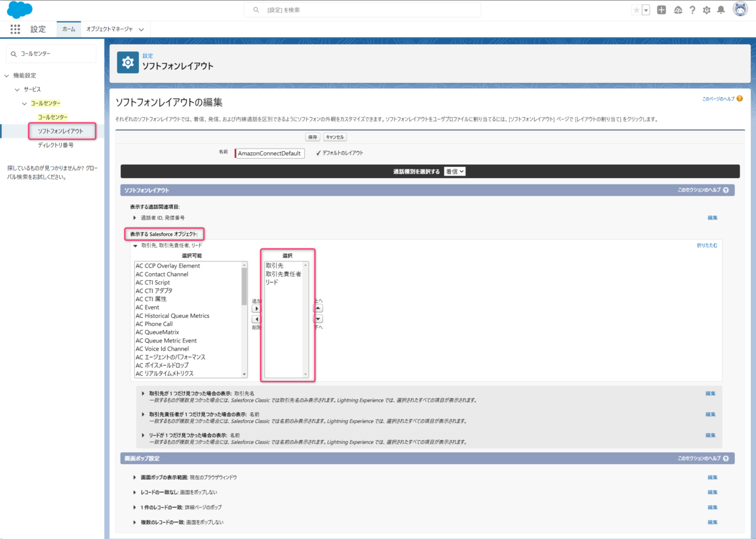The image size is (756, 539).
Task: Select AC Phone Call in list
Action: tap(154, 324)
